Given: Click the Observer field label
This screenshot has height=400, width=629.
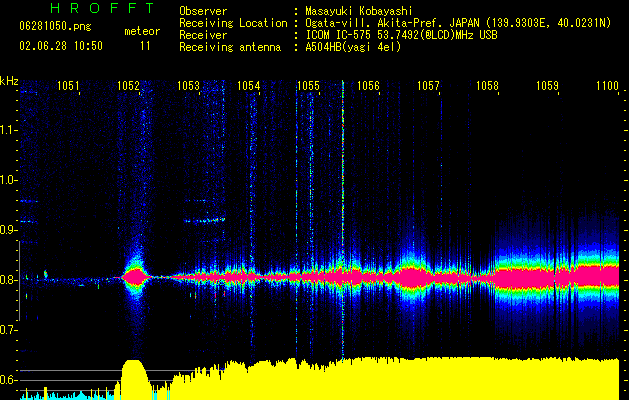Looking at the screenshot, I should (x=203, y=11).
